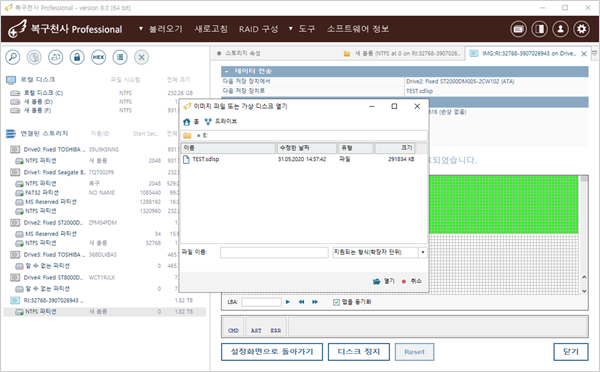The width and height of the screenshot is (600, 372).
Task: Click the 파일 이름 input field
Action: point(274,252)
